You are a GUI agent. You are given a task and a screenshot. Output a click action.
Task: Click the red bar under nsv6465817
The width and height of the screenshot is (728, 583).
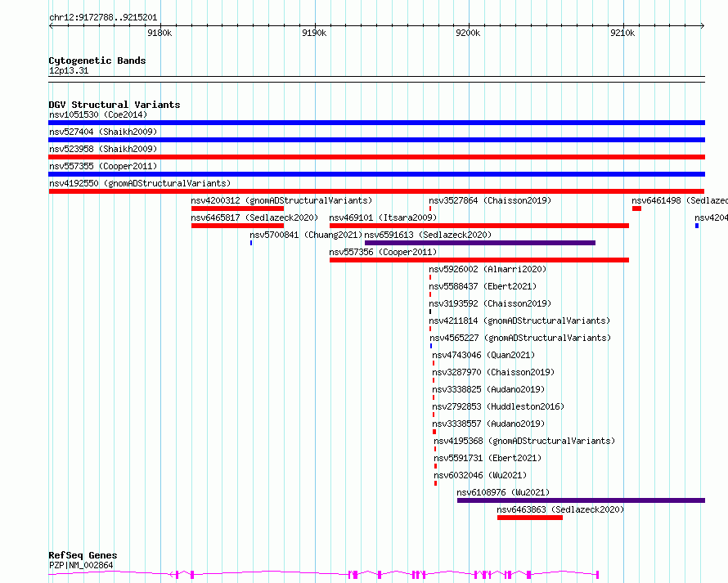click(x=237, y=226)
